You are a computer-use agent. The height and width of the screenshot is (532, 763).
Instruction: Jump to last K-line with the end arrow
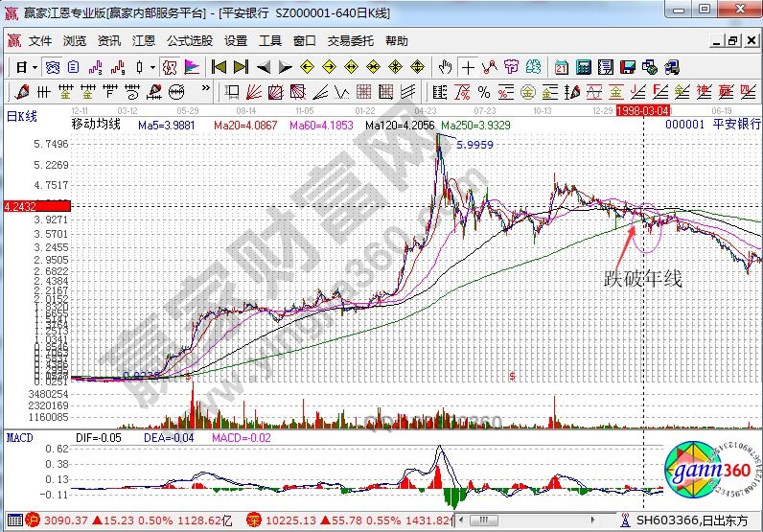coord(241,67)
